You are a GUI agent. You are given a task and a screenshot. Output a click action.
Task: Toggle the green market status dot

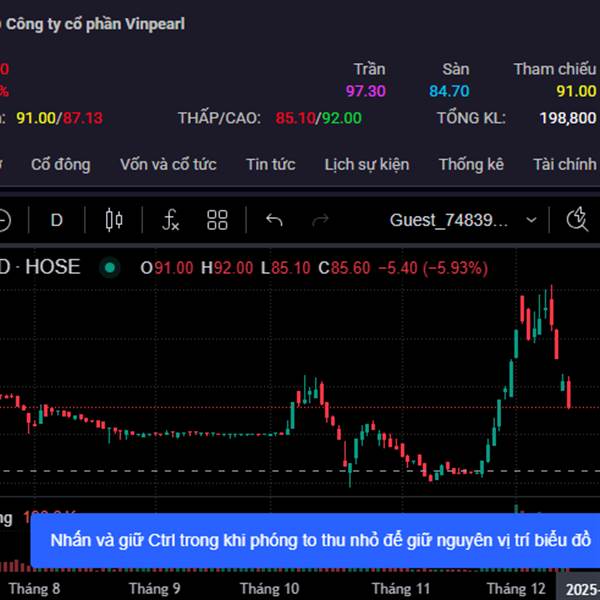click(x=110, y=267)
